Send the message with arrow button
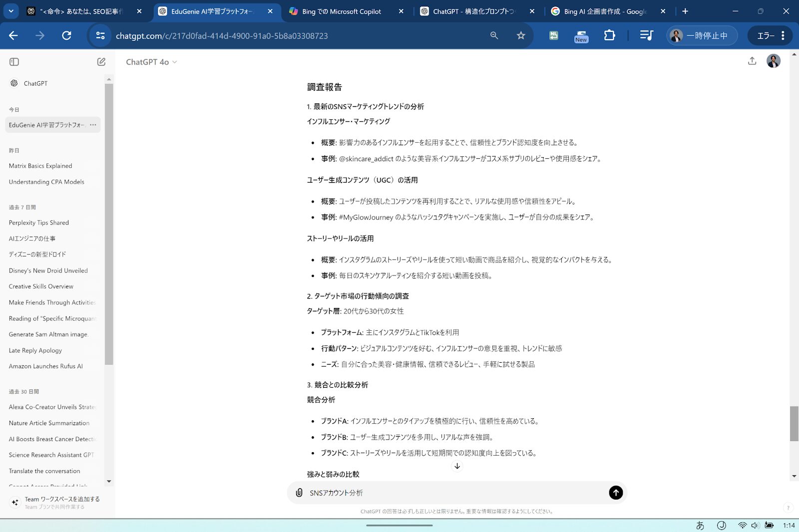This screenshot has width=799, height=532. pos(616,493)
